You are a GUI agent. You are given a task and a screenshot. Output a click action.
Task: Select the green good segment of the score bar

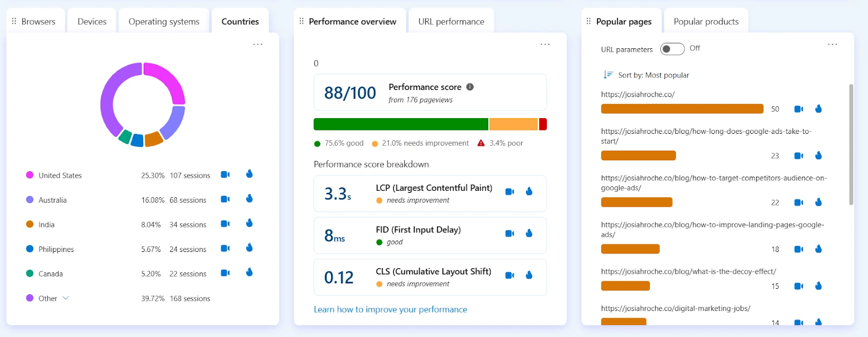tap(400, 124)
